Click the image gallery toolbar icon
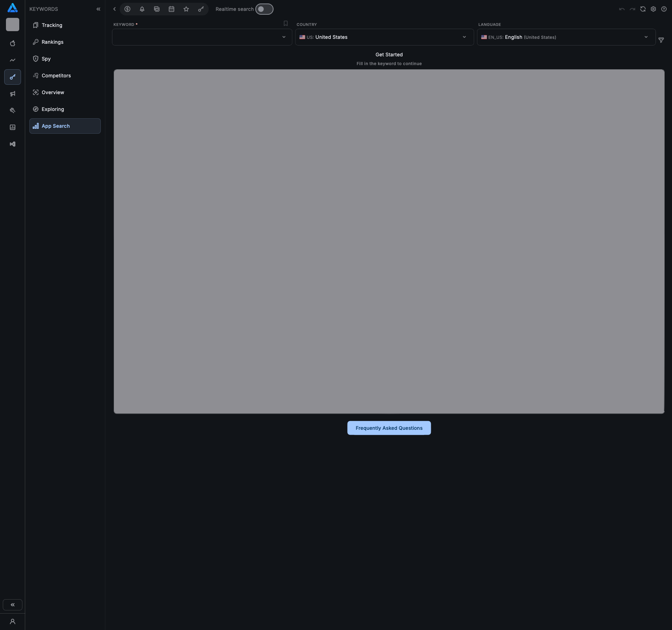Screen dimensions: 672x630 [x=157, y=9]
